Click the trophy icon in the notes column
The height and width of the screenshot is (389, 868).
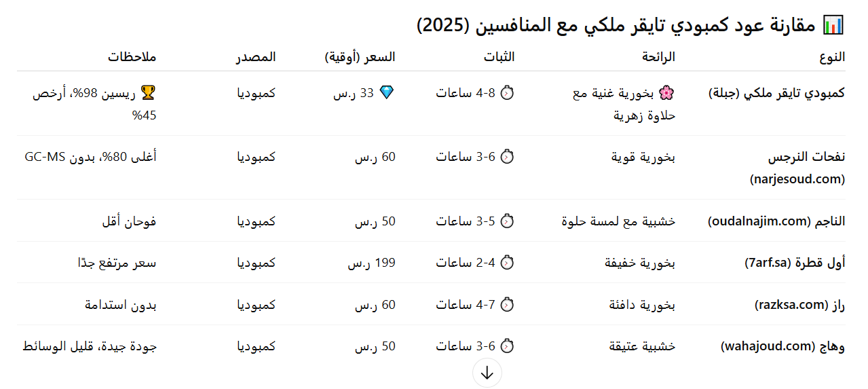(x=147, y=93)
